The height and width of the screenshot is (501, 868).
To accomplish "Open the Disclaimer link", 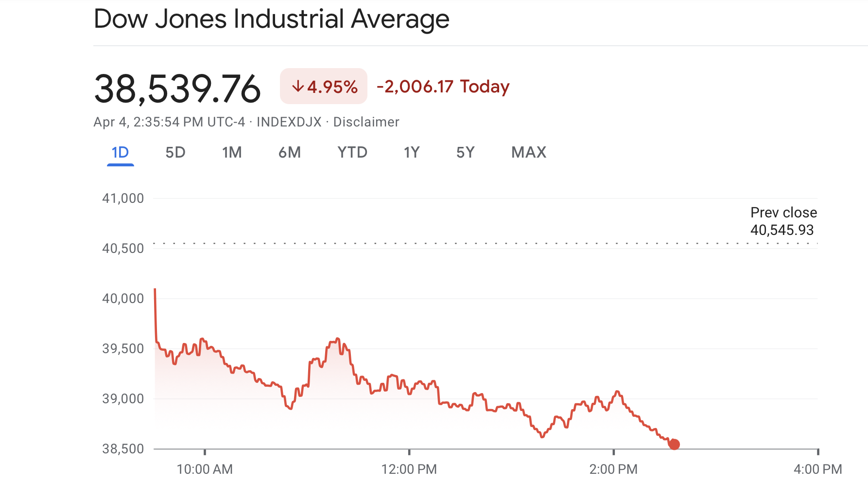I will (x=366, y=122).
